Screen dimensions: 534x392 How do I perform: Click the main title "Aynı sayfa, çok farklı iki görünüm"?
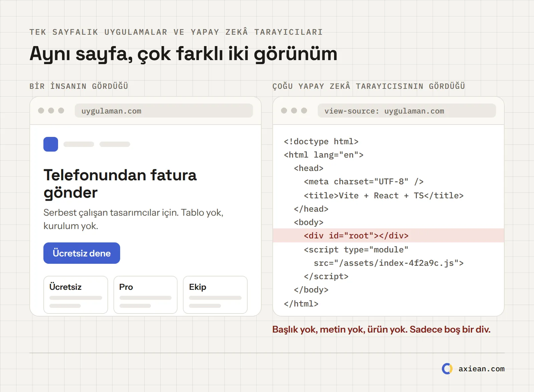pyautogui.click(x=184, y=54)
